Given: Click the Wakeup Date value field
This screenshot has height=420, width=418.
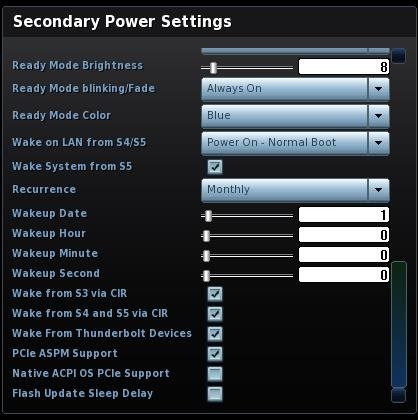Looking at the screenshot, I should pyautogui.click(x=344, y=215).
